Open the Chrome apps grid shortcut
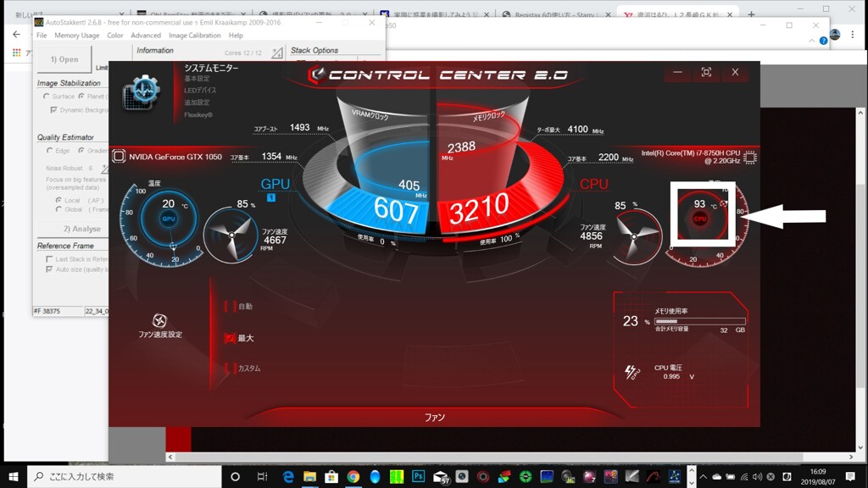 point(17,53)
